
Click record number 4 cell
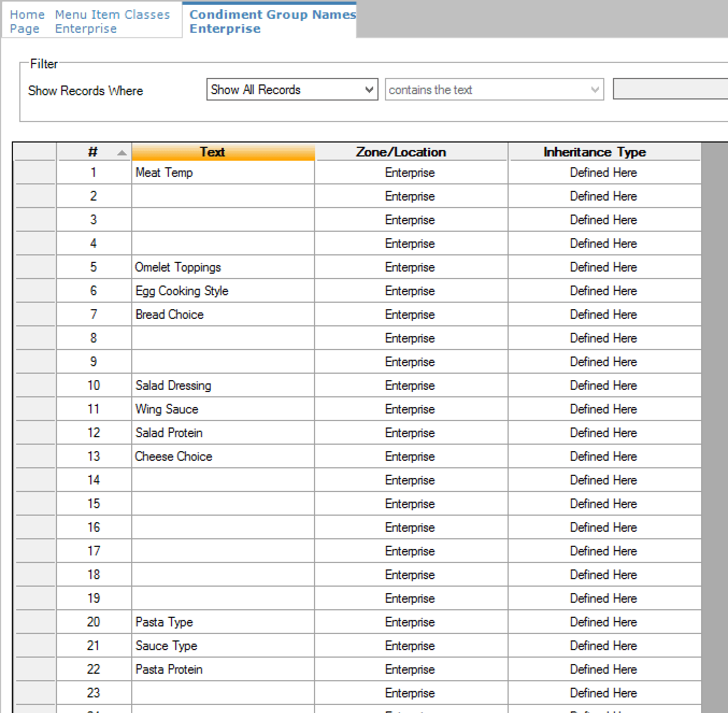coord(94,244)
